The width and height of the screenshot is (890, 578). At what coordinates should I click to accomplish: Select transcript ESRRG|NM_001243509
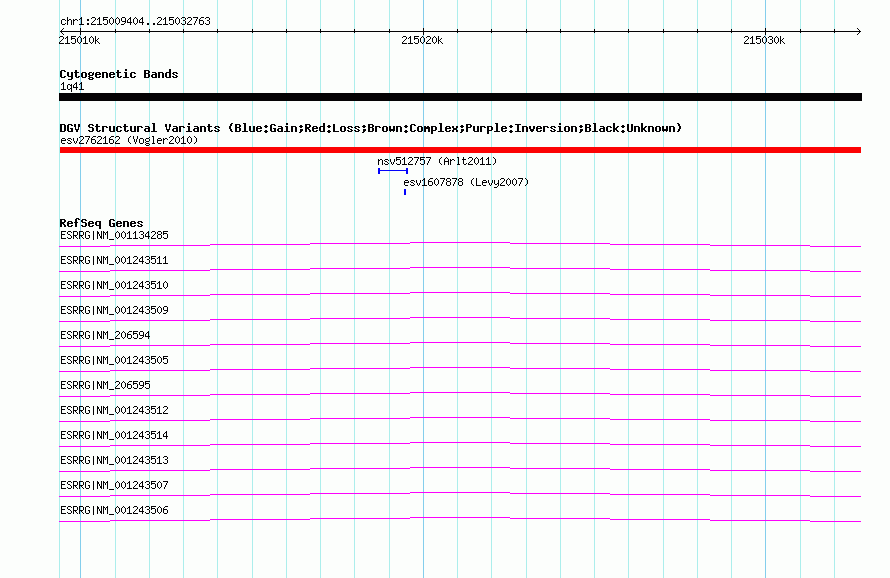114,310
